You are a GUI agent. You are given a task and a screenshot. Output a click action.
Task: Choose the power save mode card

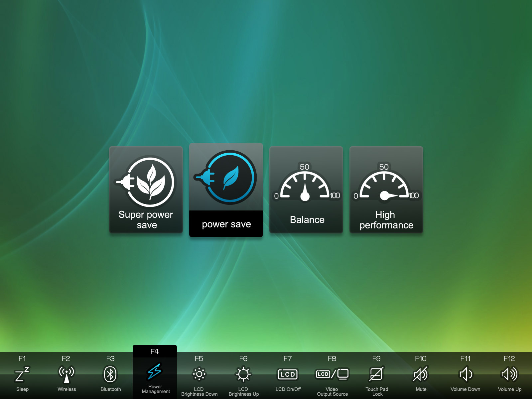226,190
